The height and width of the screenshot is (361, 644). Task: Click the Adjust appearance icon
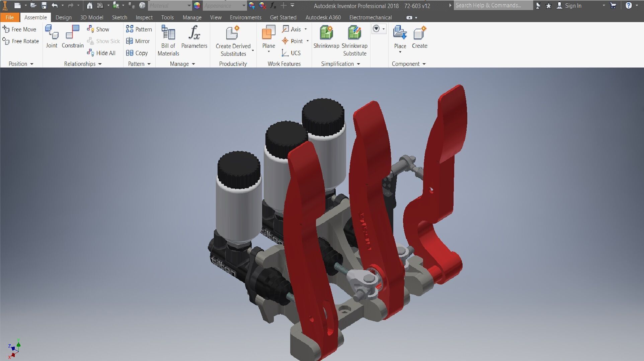[252, 5]
